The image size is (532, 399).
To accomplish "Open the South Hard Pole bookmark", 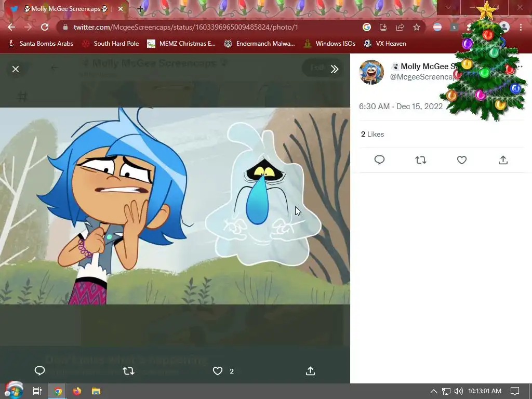I will coord(111,44).
